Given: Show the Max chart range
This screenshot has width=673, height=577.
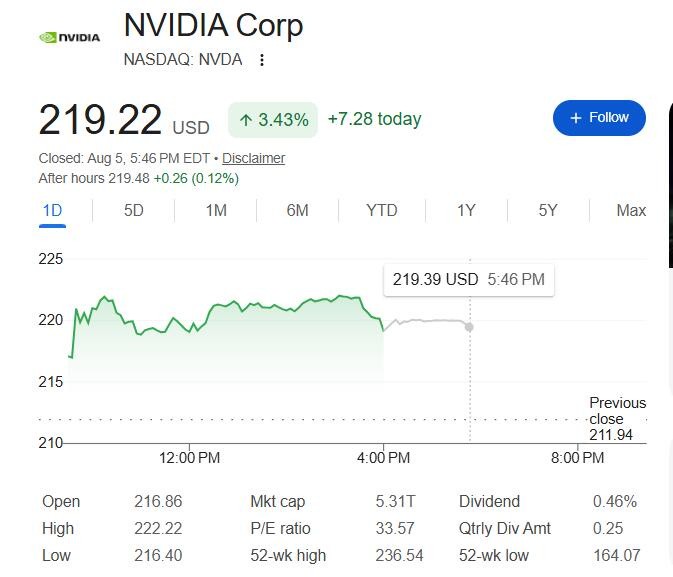Looking at the screenshot, I should [x=631, y=211].
